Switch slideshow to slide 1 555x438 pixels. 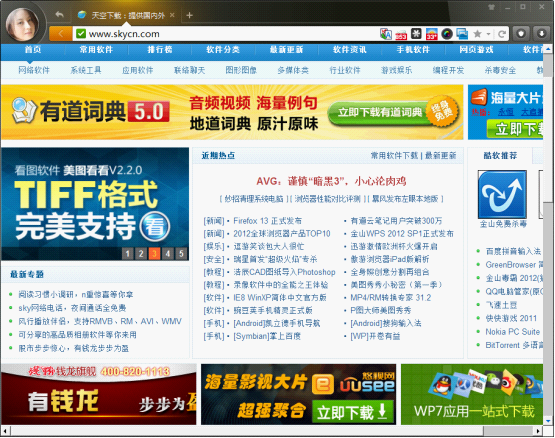click(x=128, y=253)
